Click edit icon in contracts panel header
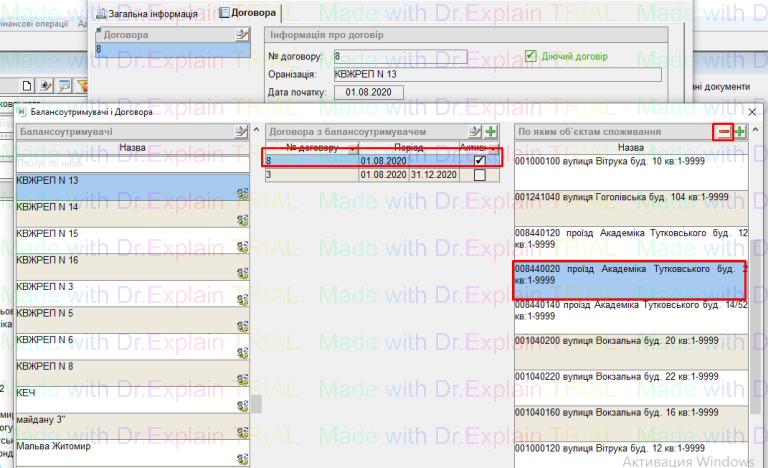The image size is (768, 468). pos(476,132)
